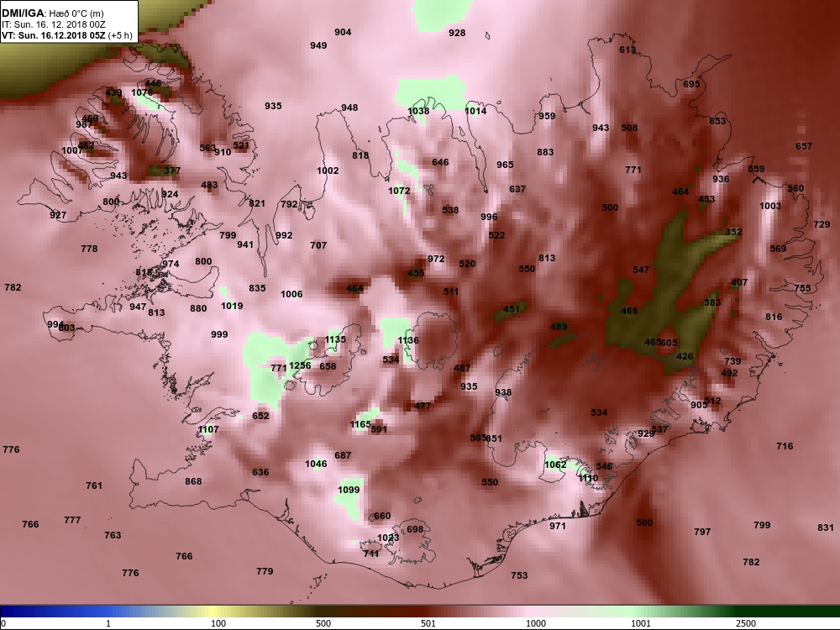Select the map value 1007
The image size is (840, 630).
coord(72,150)
